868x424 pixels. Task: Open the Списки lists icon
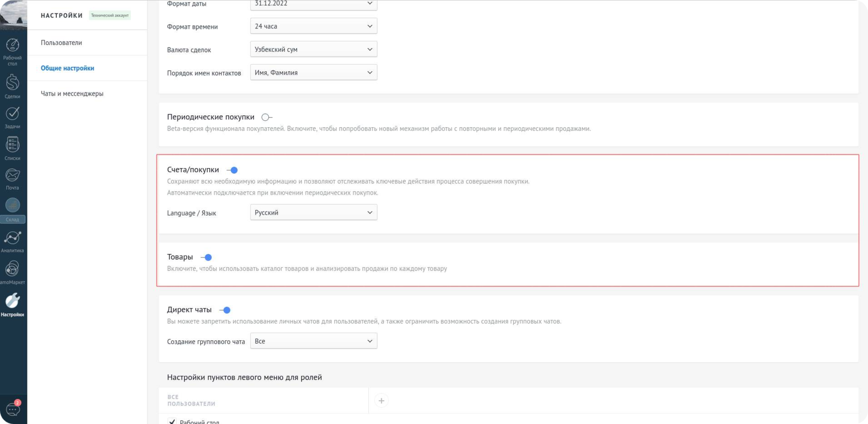click(x=12, y=147)
